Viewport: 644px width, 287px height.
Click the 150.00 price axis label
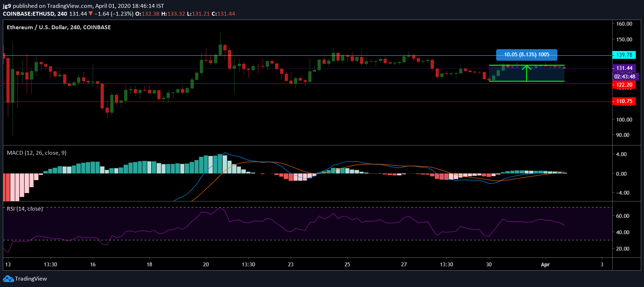pos(624,40)
